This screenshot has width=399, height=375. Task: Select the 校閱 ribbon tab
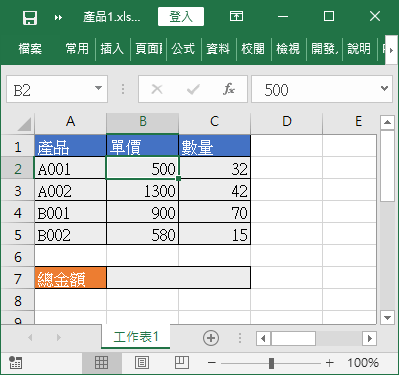(253, 49)
